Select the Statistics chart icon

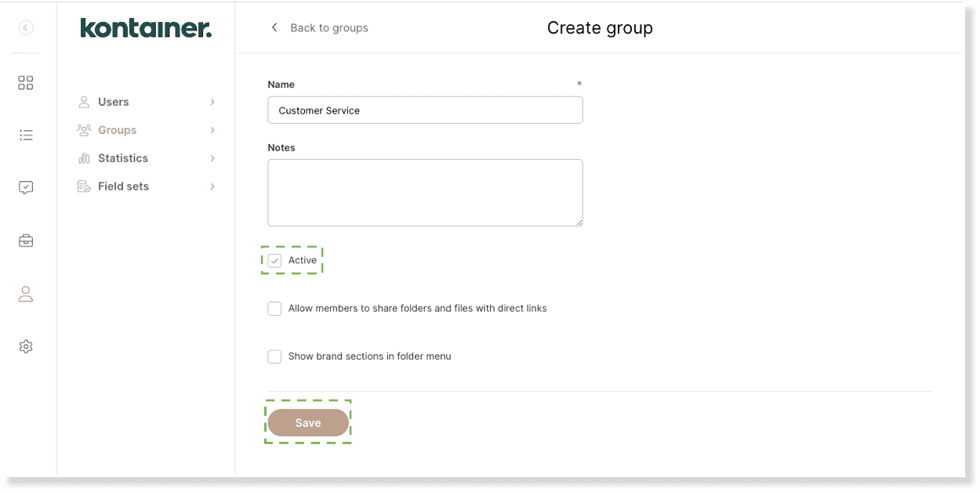(x=84, y=157)
